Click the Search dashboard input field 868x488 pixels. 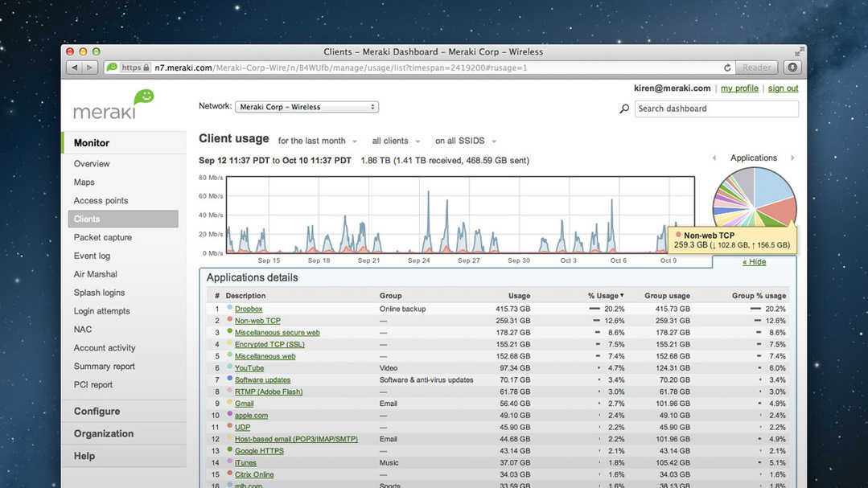point(716,109)
